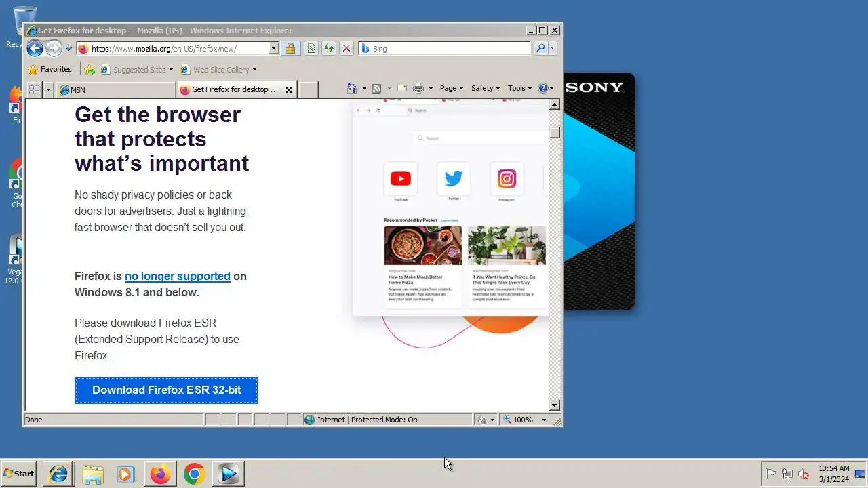The height and width of the screenshot is (488, 868).
Task: Click the RSS Feeds icon
Action: click(x=376, y=89)
